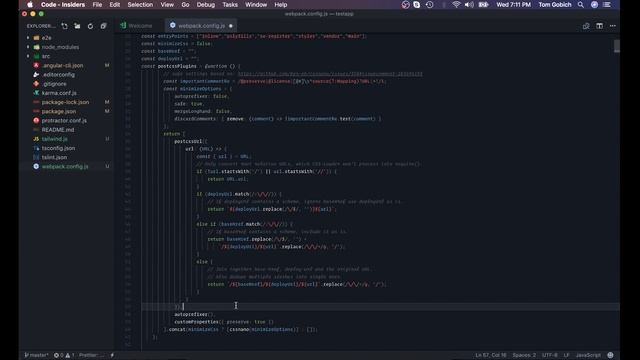The height and width of the screenshot is (360, 640).
Task: Open the editor More Actions ellipsis
Action: point(613,26)
